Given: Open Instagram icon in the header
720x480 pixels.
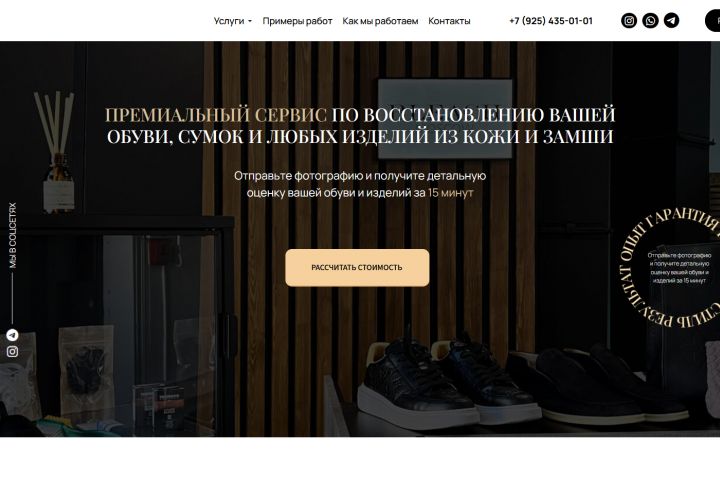Looking at the screenshot, I should coord(629,21).
